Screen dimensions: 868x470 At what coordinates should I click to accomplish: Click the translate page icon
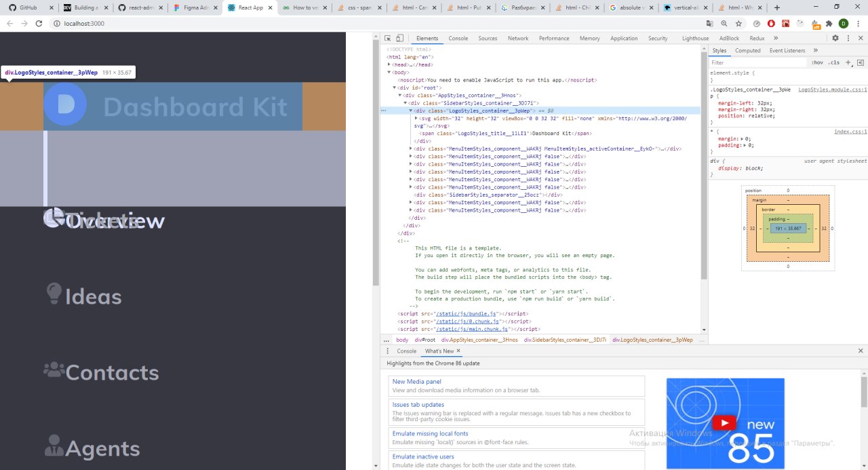pyautogui.click(x=710, y=23)
